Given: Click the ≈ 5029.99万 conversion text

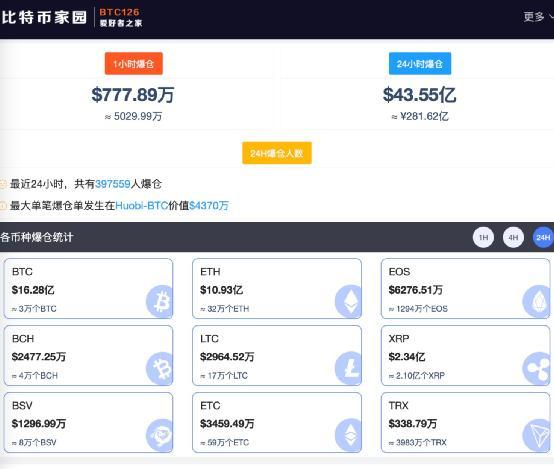Looking at the screenshot, I should (x=133, y=116).
